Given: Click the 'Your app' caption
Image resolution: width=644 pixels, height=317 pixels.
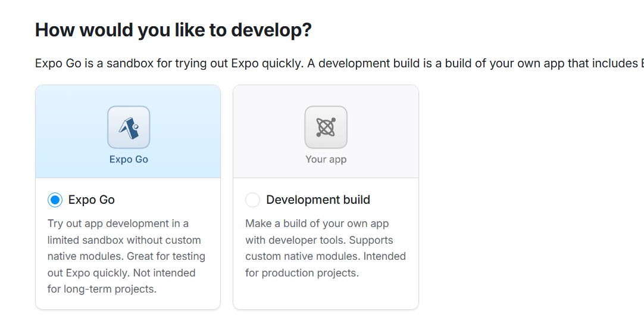Looking at the screenshot, I should click(x=326, y=159).
